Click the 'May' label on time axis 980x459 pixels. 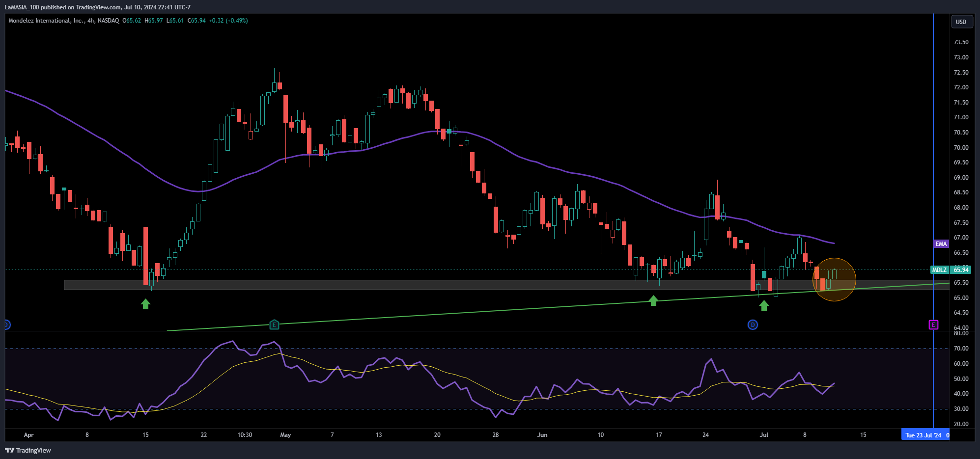click(x=285, y=435)
